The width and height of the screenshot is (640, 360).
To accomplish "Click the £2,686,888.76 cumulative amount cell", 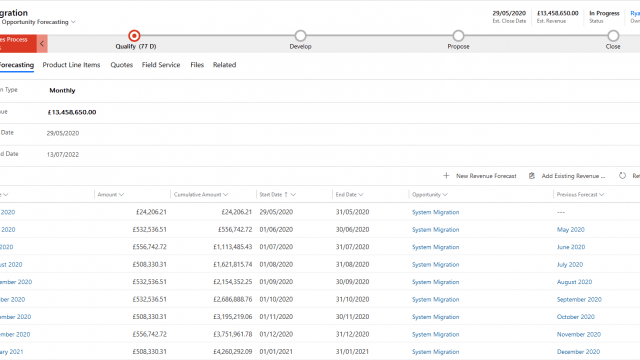I will point(233,300).
